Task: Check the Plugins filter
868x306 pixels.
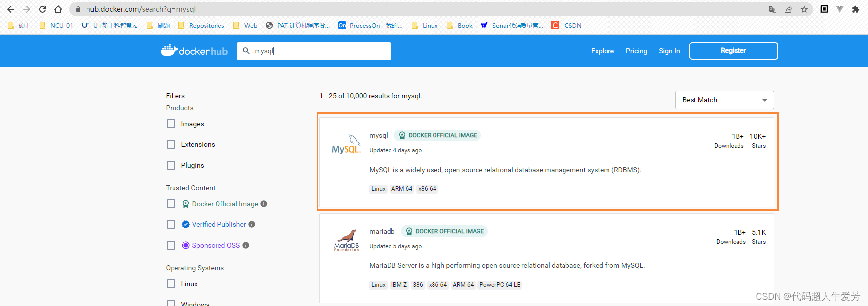Action: coord(171,165)
